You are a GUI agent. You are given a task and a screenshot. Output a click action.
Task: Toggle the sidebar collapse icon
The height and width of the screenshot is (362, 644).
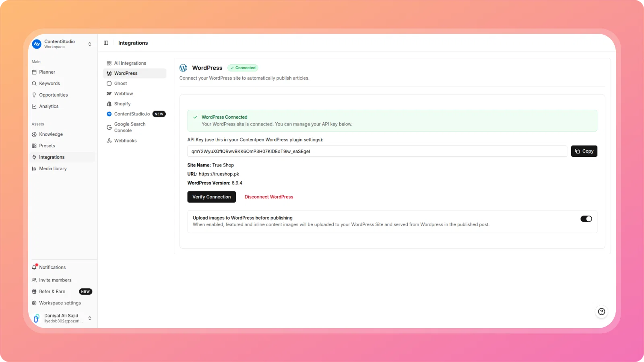pyautogui.click(x=106, y=43)
